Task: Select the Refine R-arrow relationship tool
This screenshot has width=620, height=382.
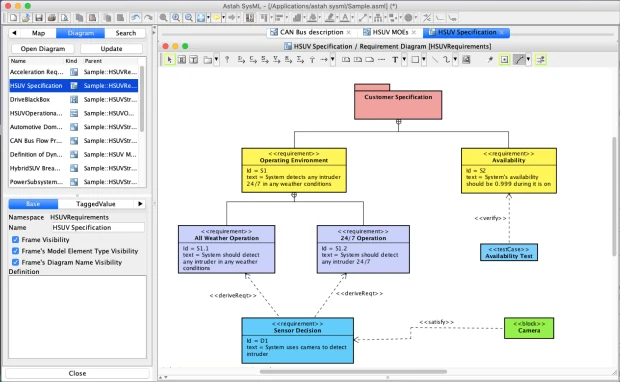Action: (x=288, y=60)
